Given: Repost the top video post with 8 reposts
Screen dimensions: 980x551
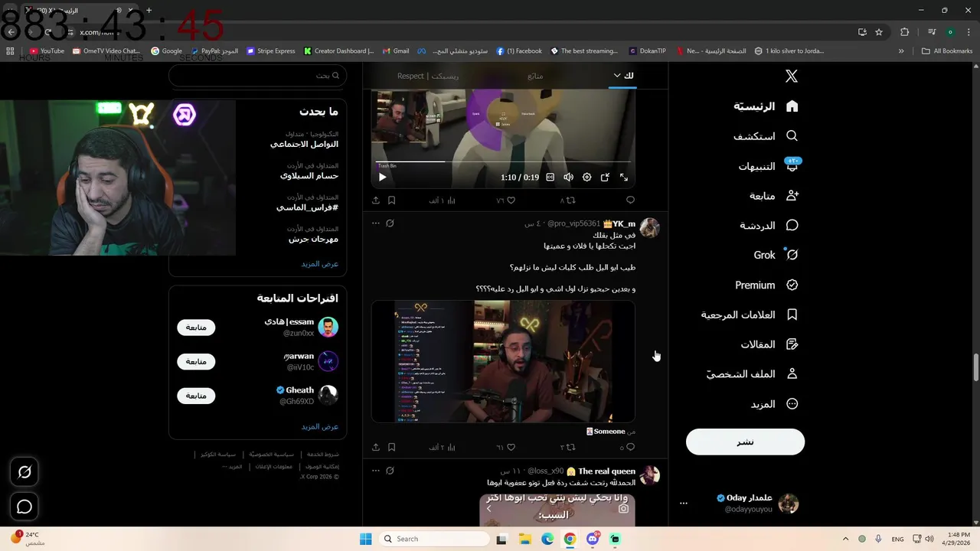Looking at the screenshot, I should [x=567, y=201].
